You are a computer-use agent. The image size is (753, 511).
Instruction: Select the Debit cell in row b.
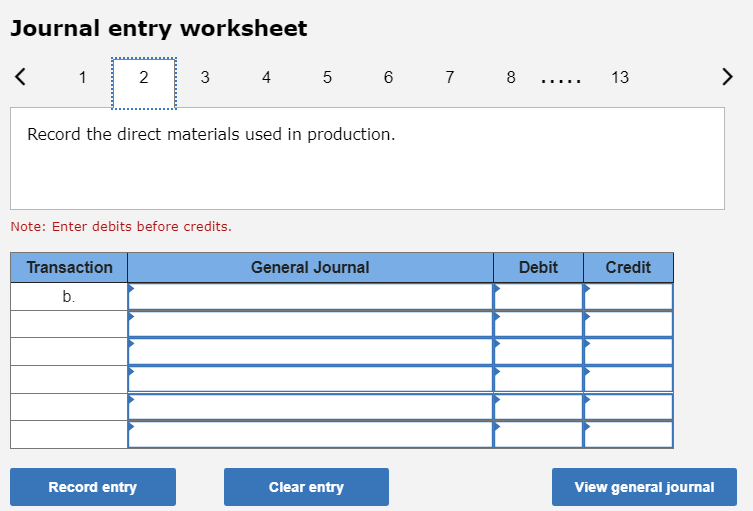coord(538,297)
